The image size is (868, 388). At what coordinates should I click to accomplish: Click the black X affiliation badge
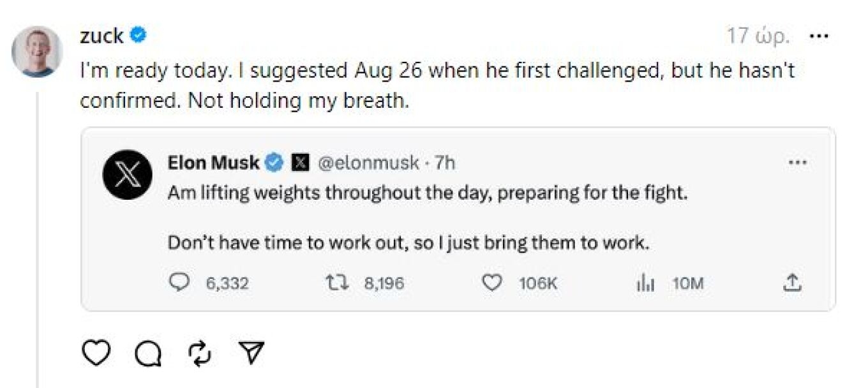coord(299,163)
